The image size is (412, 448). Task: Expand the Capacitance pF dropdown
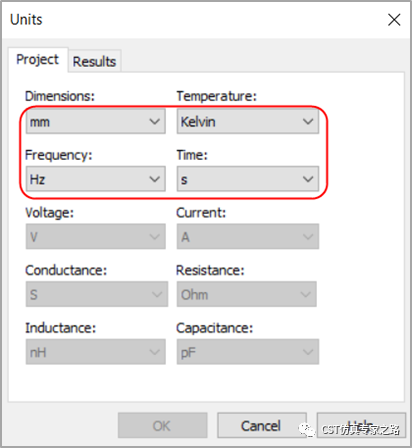click(x=248, y=352)
